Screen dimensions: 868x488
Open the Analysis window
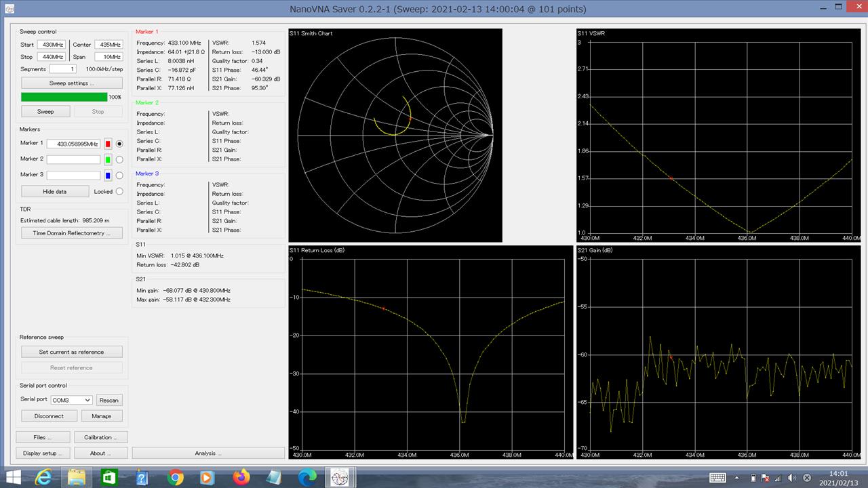pyautogui.click(x=208, y=453)
